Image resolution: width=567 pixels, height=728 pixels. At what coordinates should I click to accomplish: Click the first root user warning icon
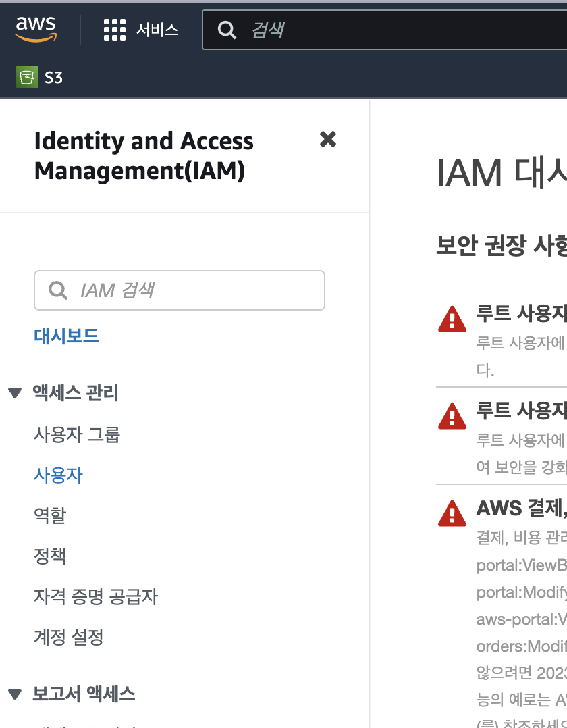coord(452,319)
